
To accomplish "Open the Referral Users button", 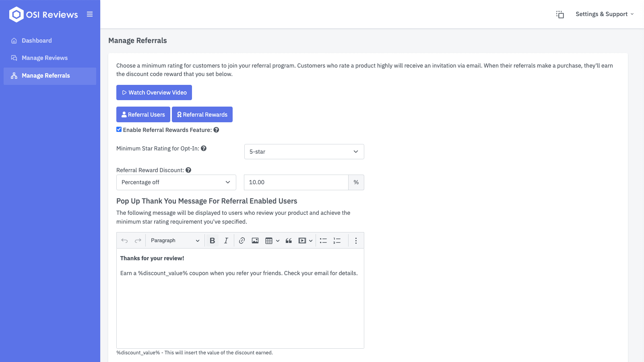I will [143, 115].
